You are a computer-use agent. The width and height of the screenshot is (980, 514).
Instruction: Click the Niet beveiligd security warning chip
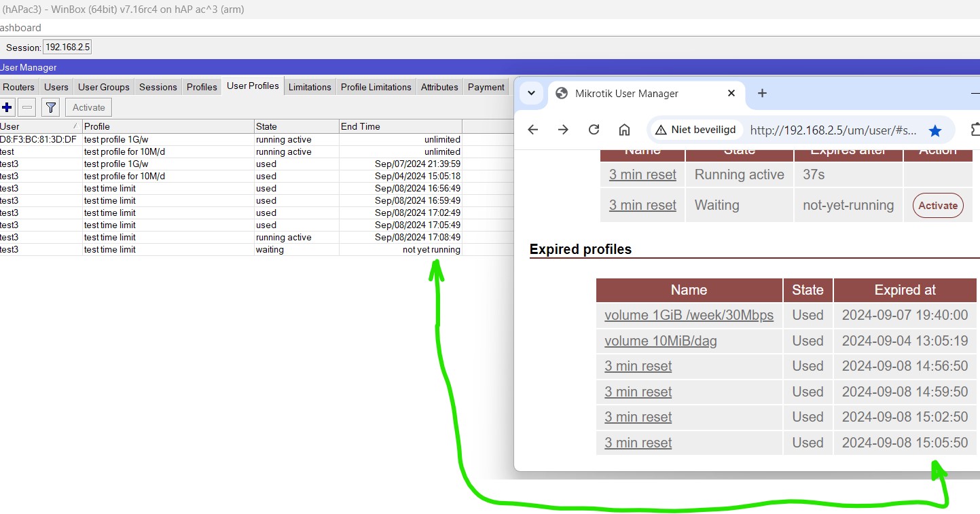point(695,130)
